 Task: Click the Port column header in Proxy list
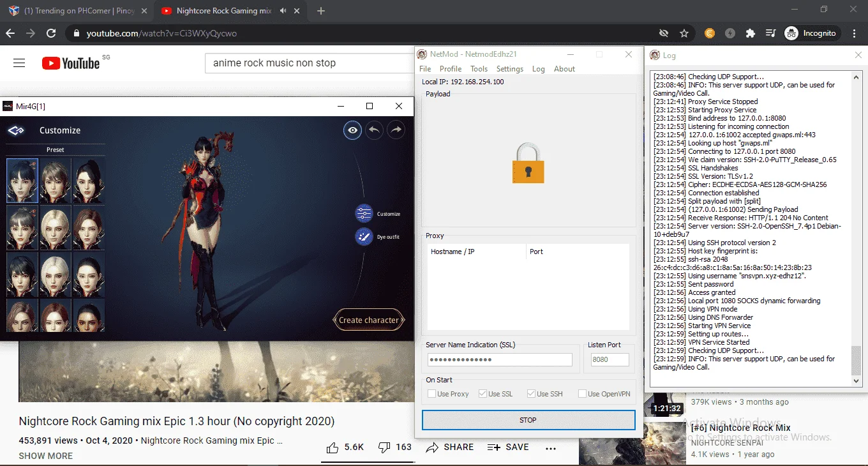[x=578, y=252]
